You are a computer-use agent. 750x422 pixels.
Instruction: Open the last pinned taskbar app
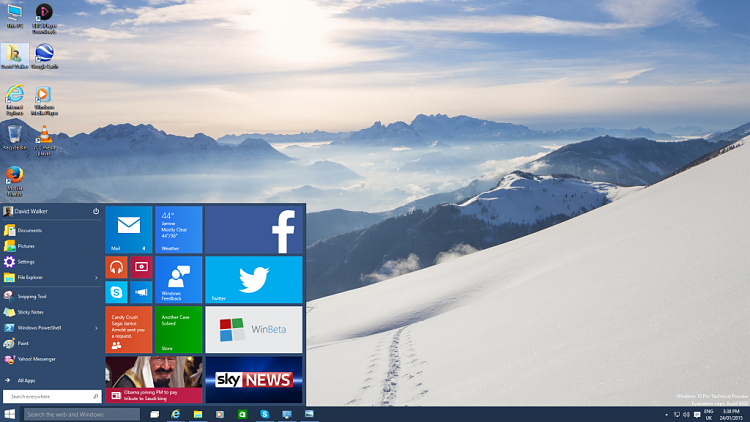pyautogui.click(x=309, y=414)
